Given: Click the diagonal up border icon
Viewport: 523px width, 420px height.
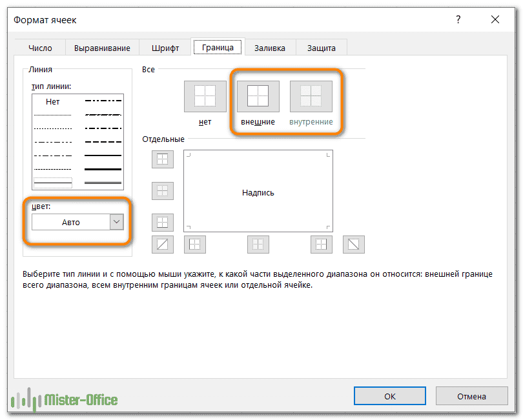Looking at the screenshot, I should click(x=163, y=245).
